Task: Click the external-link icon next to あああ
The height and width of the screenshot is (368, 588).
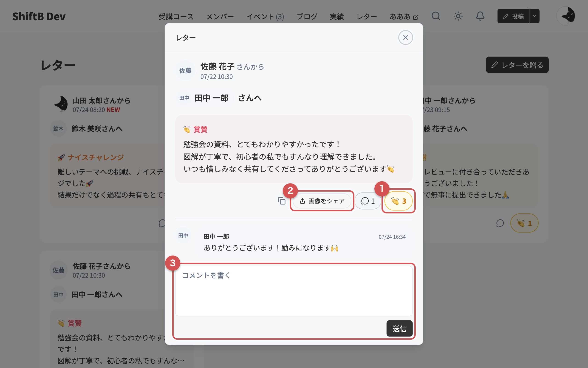Action: pos(416,17)
